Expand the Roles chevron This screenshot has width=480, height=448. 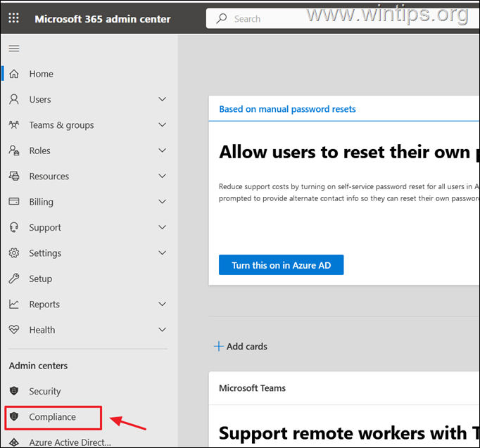coord(163,150)
